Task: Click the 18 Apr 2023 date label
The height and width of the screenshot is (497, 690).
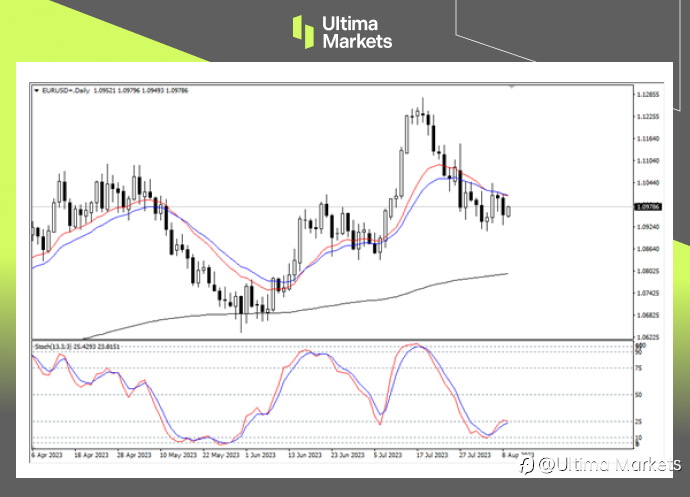Action: click(91, 455)
